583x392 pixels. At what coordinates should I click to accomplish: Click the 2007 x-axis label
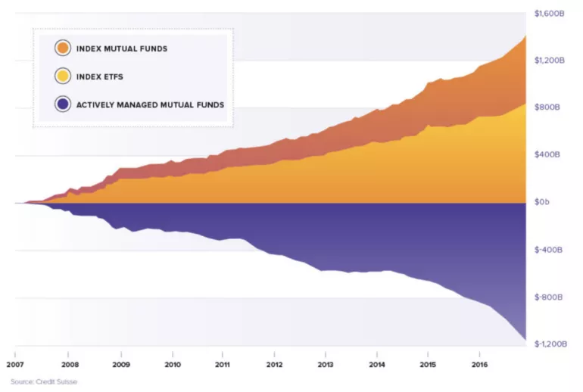pos(15,365)
